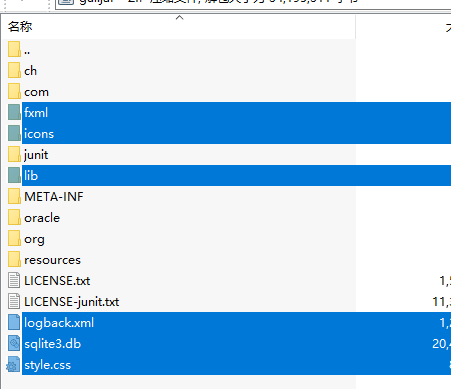Viewport: 451px width, 389px height.
Task: Select the ch folder icon
Action: [14, 70]
